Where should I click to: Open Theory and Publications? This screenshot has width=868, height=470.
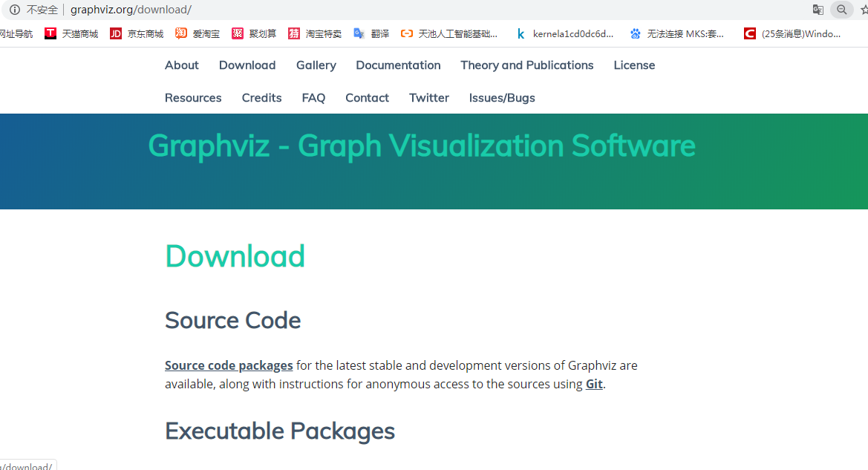[x=526, y=65]
